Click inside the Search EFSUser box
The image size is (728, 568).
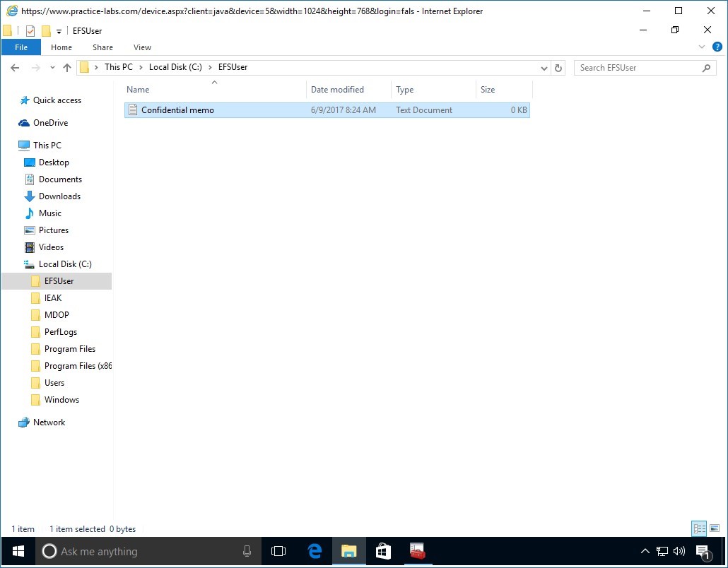click(x=629, y=67)
